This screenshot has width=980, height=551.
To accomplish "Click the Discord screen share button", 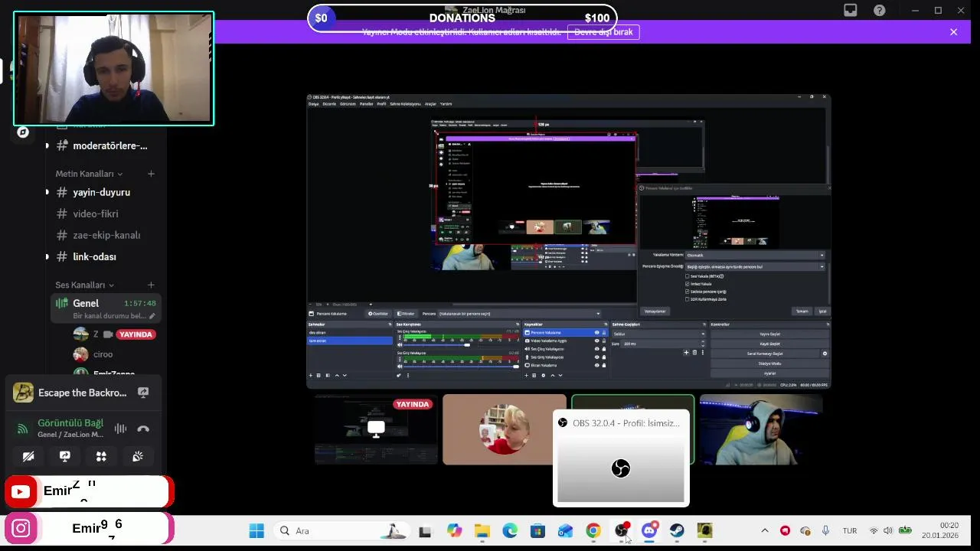I will [65, 456].
